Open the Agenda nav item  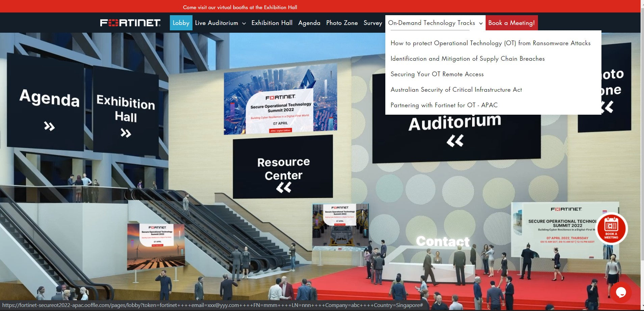pyautogui.click(x=309, y=23)
